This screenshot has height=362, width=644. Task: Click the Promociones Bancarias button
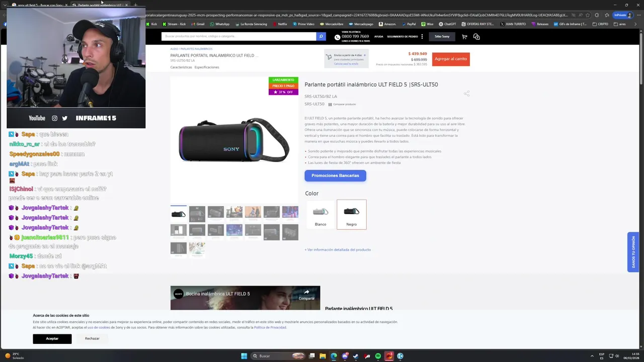[335, 175]
